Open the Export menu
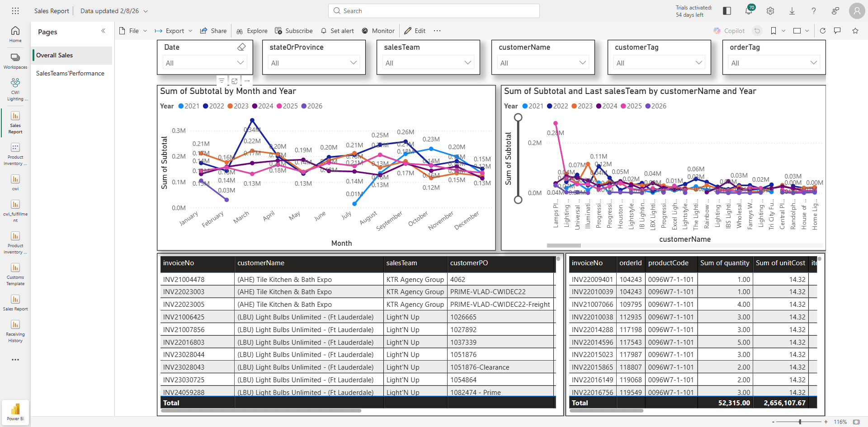 point(174,31)
